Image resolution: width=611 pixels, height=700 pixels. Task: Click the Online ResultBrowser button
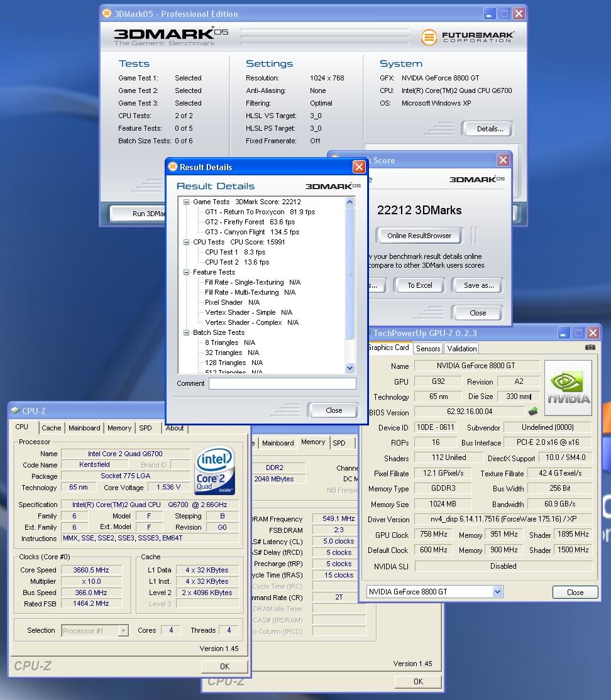(419, 235)
